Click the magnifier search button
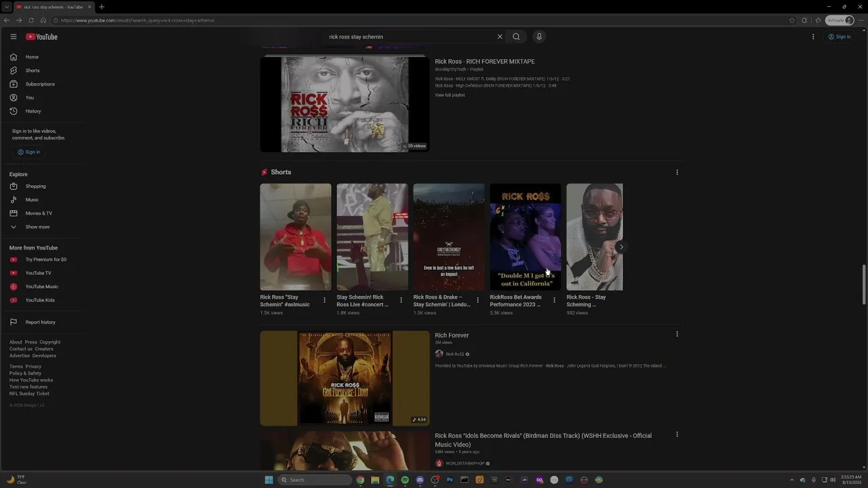Image resolution: width=868 pixels, height=488 pixels. tap(516, 37)
